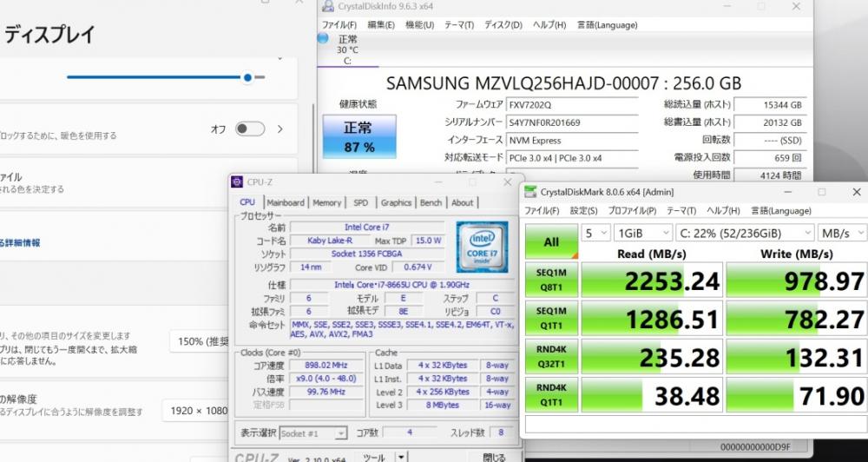Click the 閉じる button in CPU-Z

494,459
